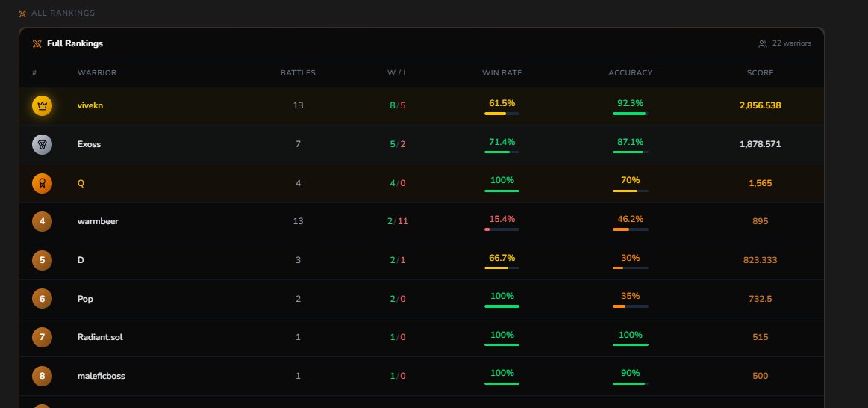Click maleficboss's score 500
Viewport: 868px width, 408px height.
click(x=760, y=376)
